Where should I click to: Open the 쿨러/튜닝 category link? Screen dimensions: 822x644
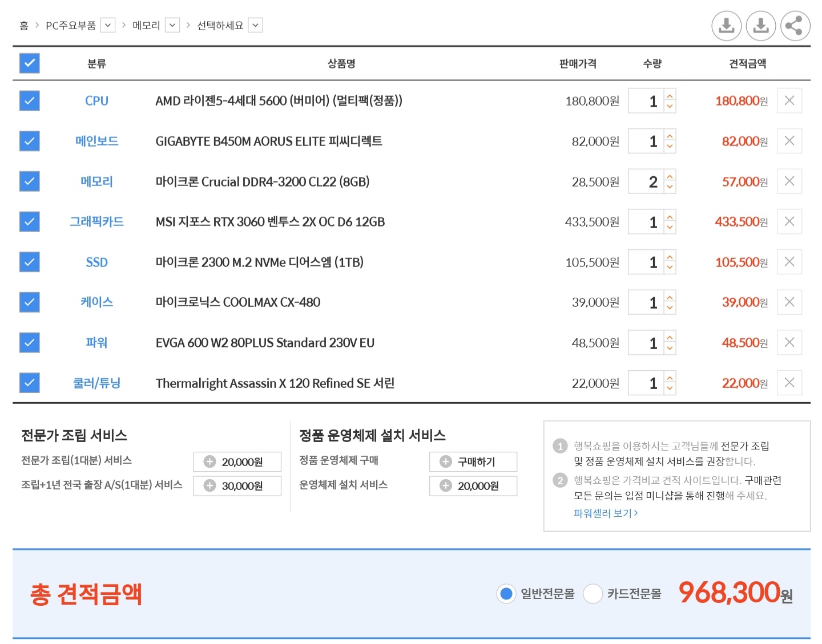click(96, 383)
